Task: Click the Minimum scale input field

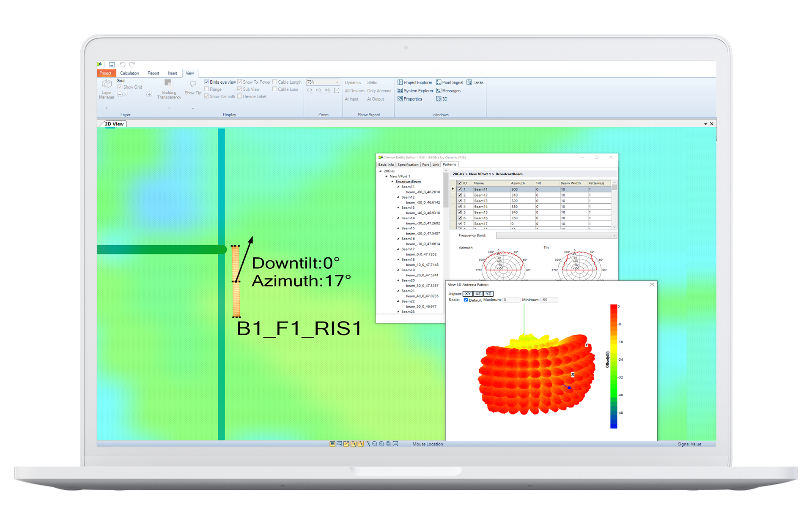Action: [x=549, y=300]
